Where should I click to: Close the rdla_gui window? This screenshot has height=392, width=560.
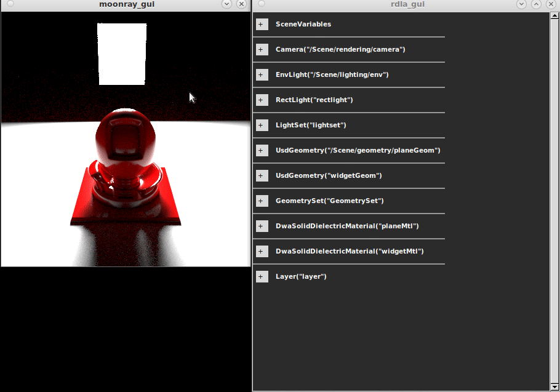[x=551, y=4]
